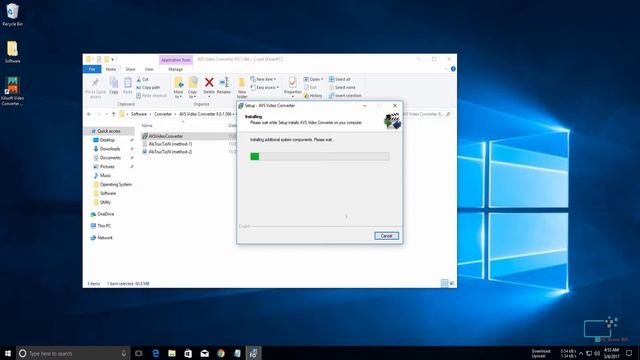
Task: Open OneDrive in navigation pane
Action: click(106, 214)
